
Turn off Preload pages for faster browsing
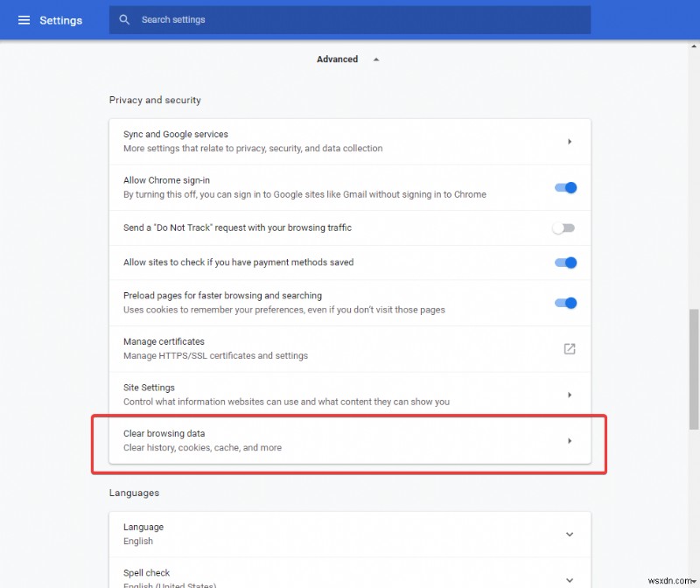[x=564, y=303]
